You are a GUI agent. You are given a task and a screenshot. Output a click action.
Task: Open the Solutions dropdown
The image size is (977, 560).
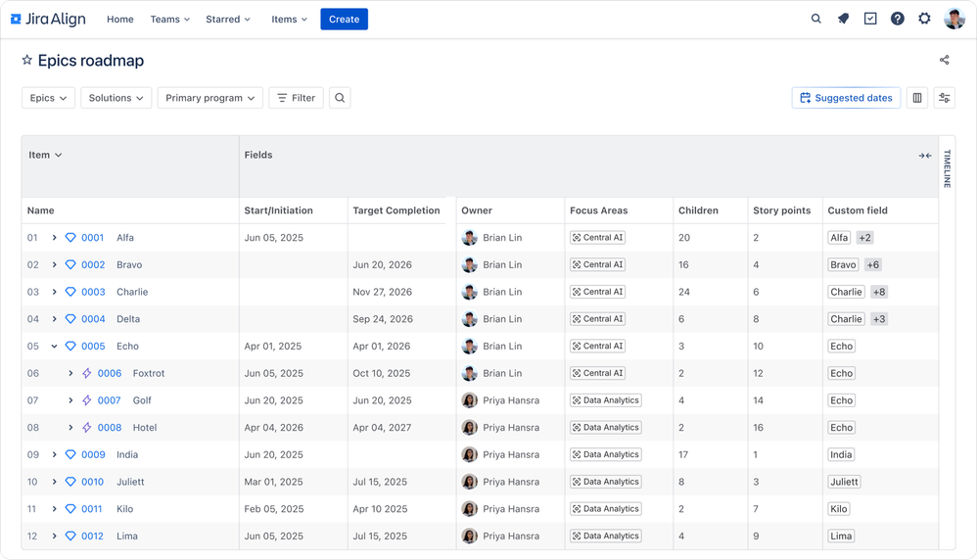point(116,98)
